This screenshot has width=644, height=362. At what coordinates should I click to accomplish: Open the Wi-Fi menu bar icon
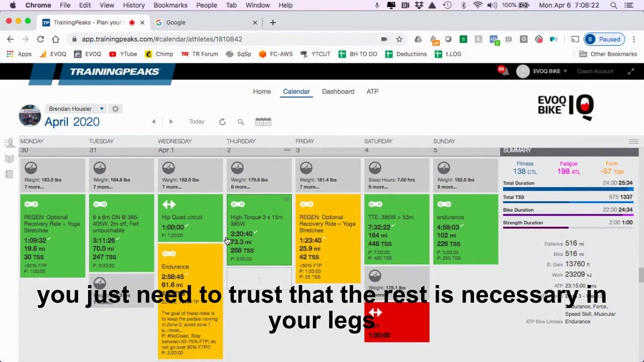pos(477,5)
